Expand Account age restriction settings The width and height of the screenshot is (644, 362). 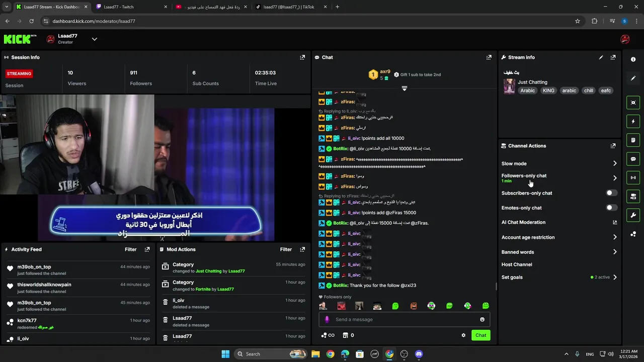coord(615,237)
